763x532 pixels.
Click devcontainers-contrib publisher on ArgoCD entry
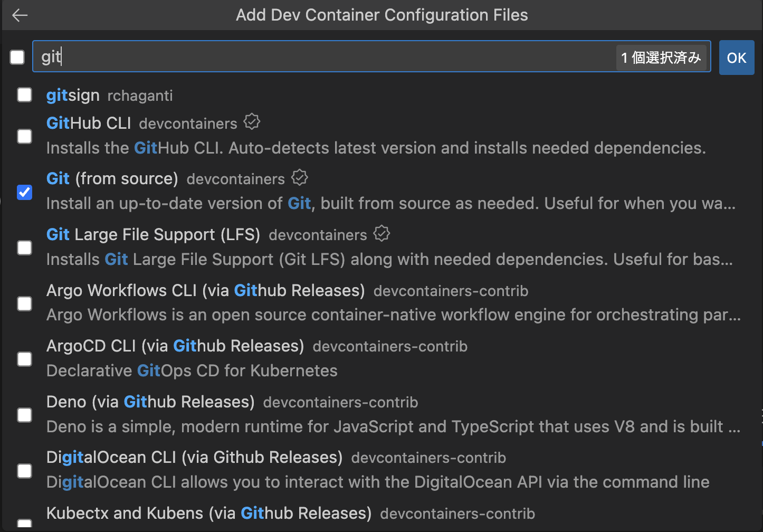(390, 346)
